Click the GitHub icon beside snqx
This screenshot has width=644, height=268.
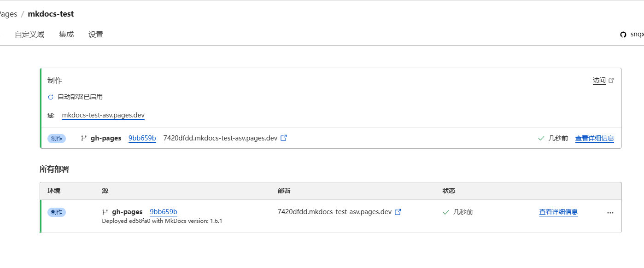click(x=623, y=35)
